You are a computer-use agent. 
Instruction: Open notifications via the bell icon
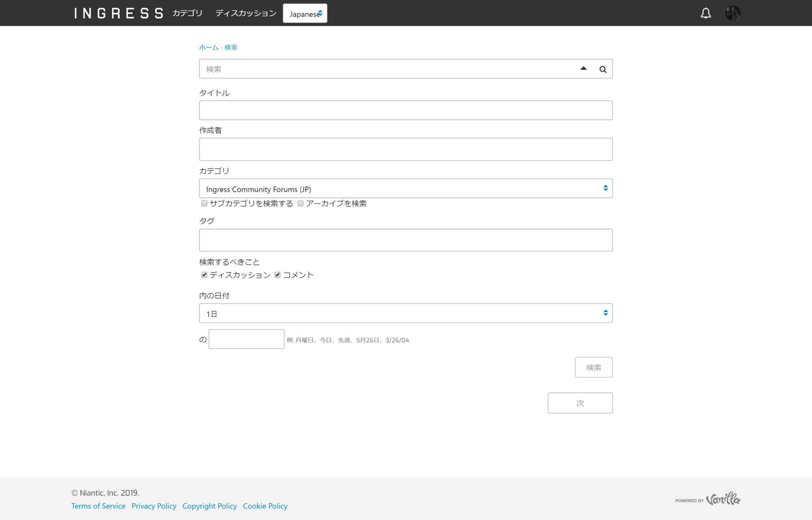pyautogui.click(x=705, y=13)
